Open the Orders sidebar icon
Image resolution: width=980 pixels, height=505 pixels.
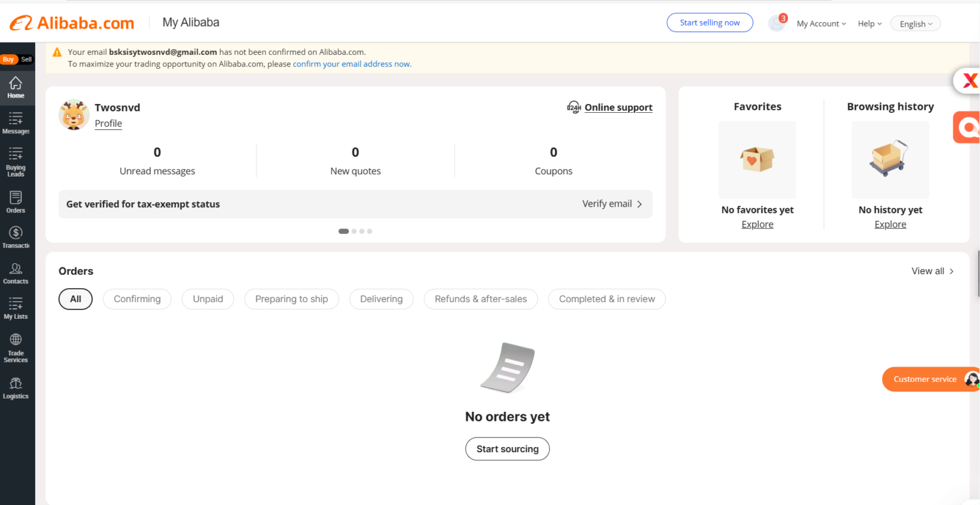click(17, 201)
